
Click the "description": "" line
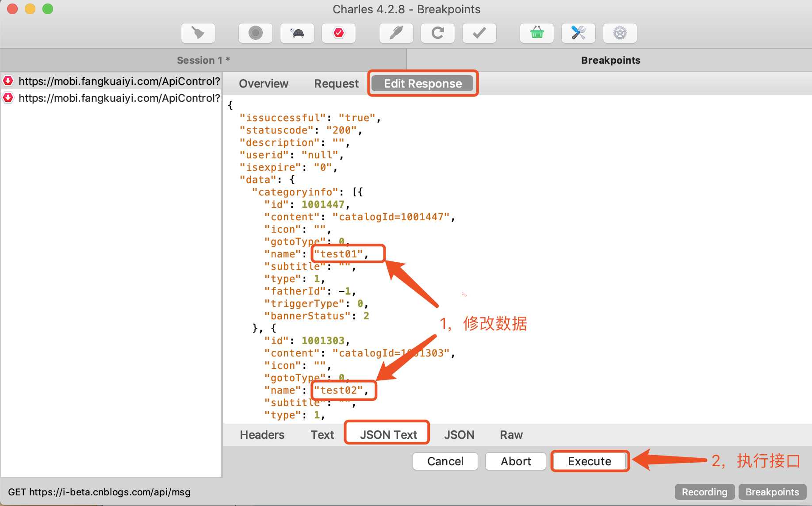(295, 143)
